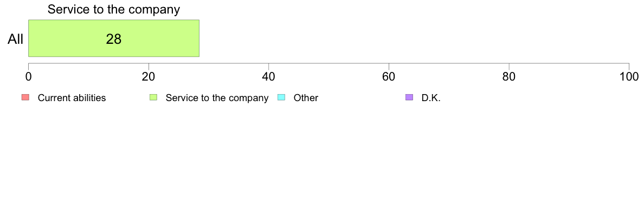Click the purple D.K. legend swatch
Viewport: 644px width, 199px height.
pyautogui.click(x=409, y=97)
